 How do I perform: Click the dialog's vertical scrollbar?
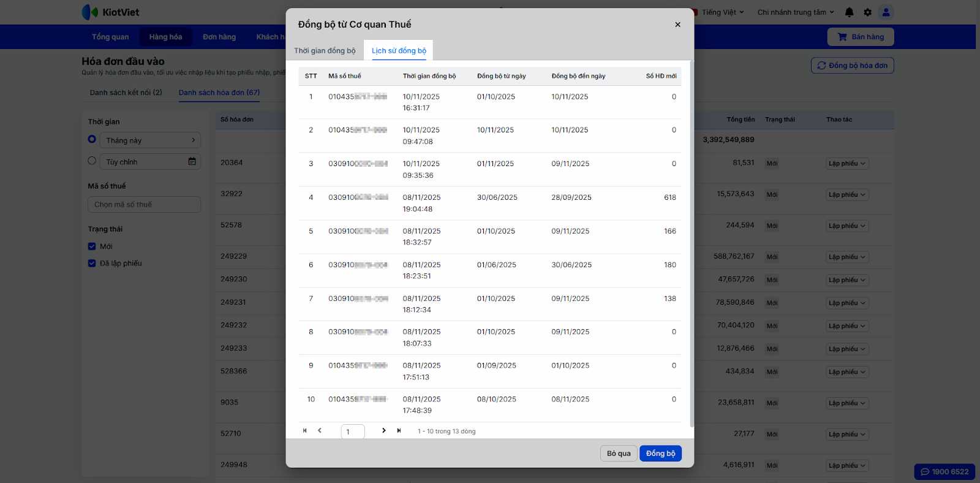(x=692, y=244)
